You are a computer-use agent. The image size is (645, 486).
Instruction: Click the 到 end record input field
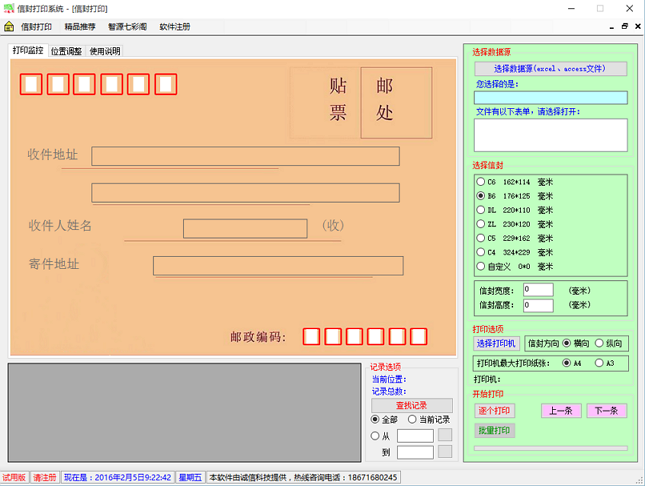415,452
